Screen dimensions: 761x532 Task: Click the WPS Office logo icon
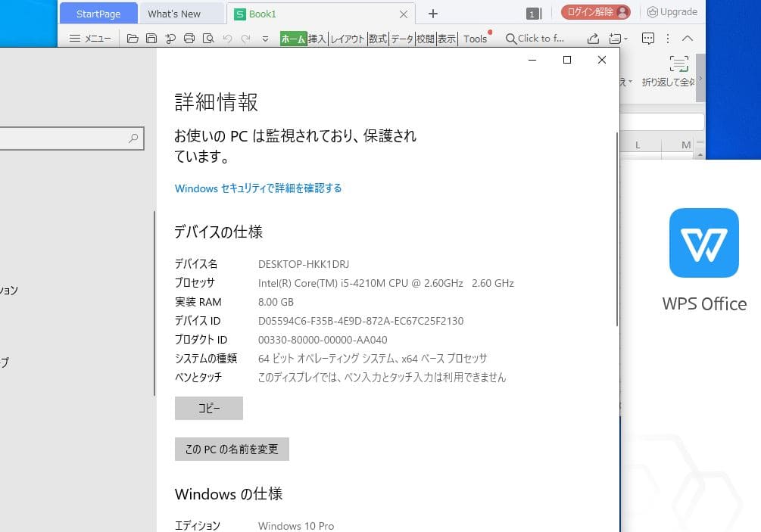[703, 243]
